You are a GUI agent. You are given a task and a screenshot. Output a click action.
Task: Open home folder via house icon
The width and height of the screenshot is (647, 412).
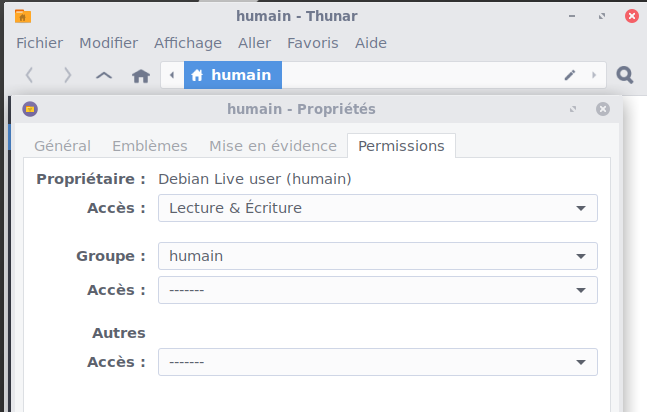point(141,75)
